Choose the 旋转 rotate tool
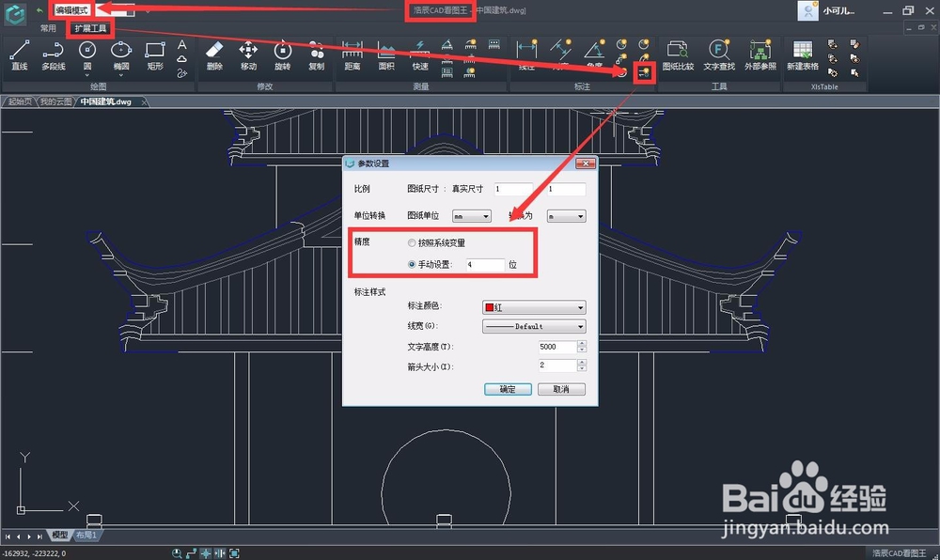This screenshot has height=560, width=940. 282,55
